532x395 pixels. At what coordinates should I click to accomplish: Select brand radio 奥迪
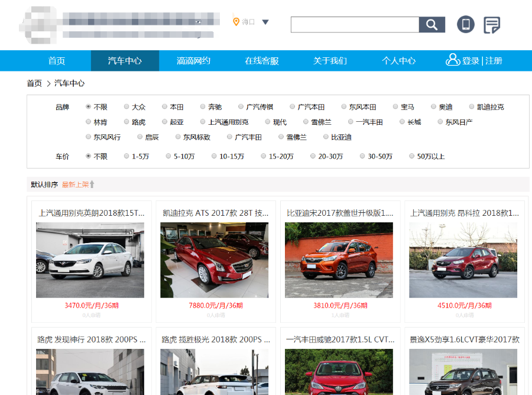[x=433, y=106]
